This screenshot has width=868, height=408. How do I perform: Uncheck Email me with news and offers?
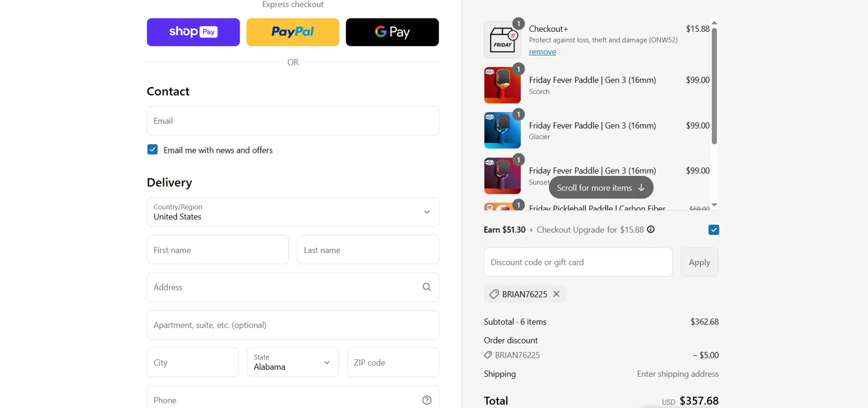(152, 150)
